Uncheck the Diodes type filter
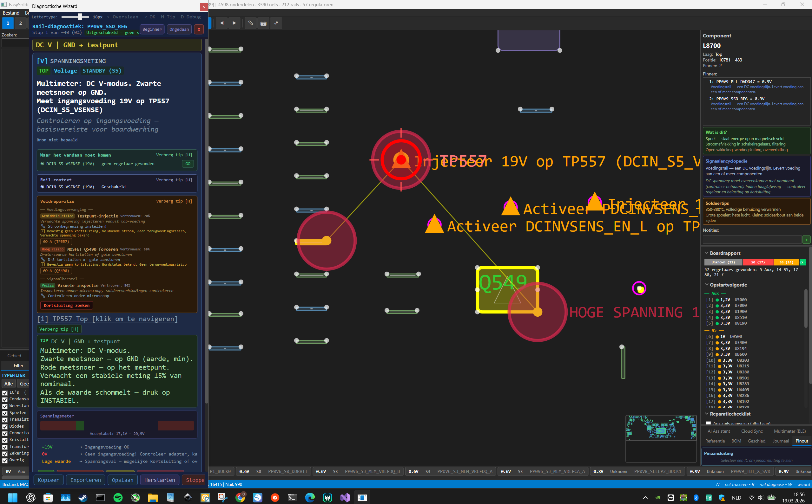Screen dimensions: 812x504 pyautogui.click(x=5, y=426)
